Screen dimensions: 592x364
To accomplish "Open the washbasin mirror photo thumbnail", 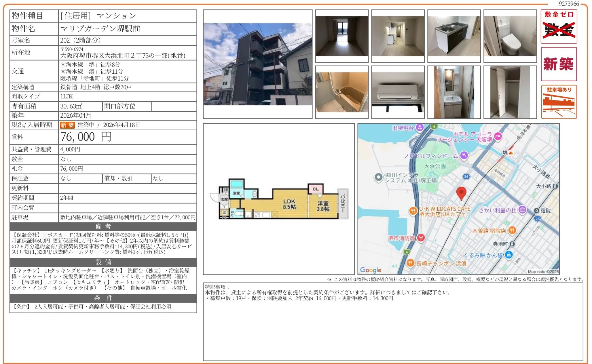I will tap(454, 92).
